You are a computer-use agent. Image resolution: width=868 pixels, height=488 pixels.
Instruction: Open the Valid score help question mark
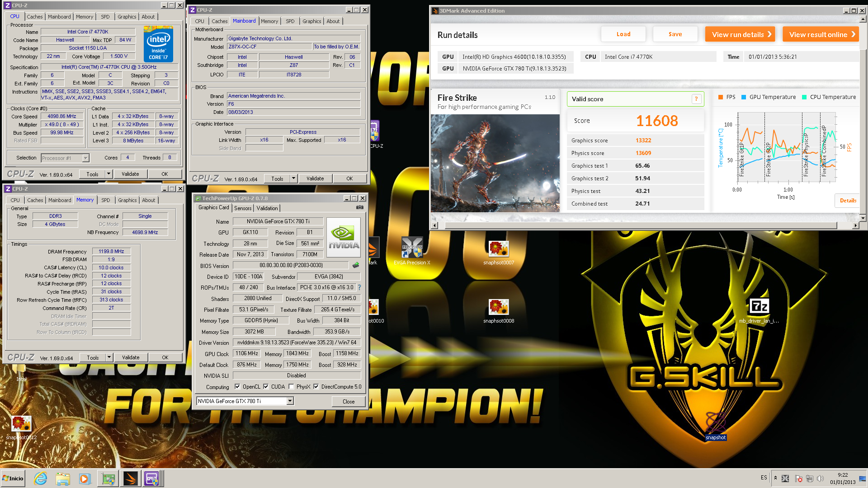click(696, 99)
